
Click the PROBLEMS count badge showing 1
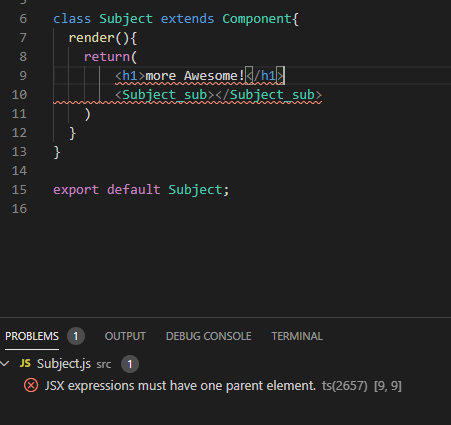[x=76, y=336]
